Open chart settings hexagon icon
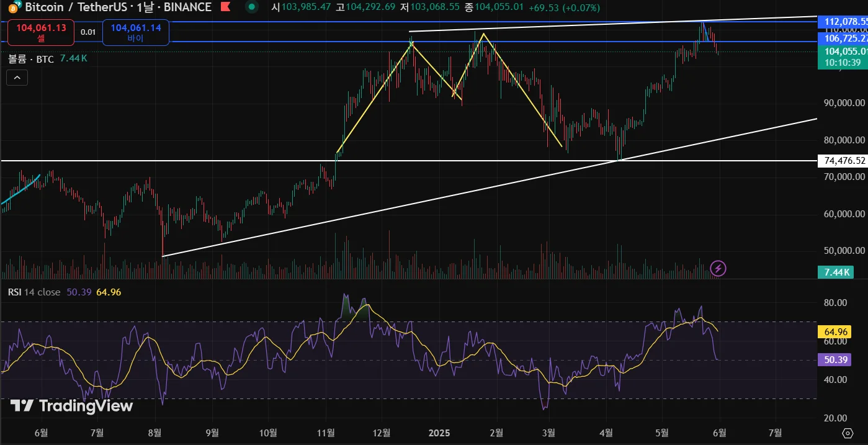 coord(848,433)
